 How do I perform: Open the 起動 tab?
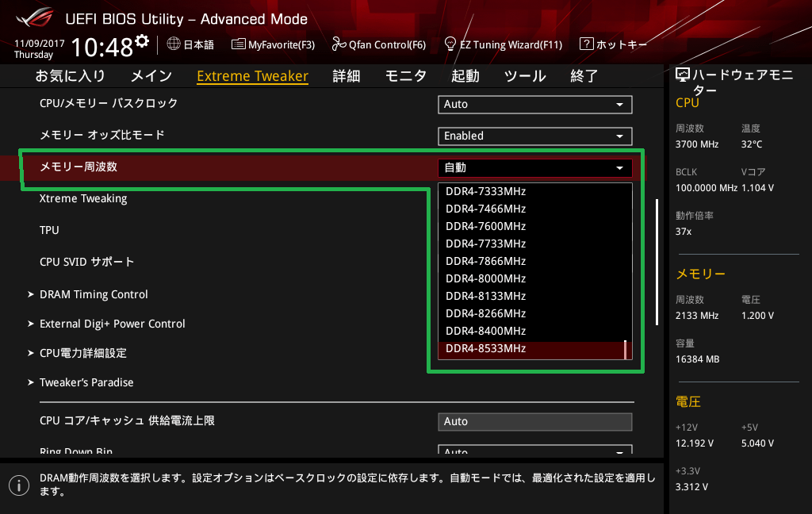(x=465, y=76)
